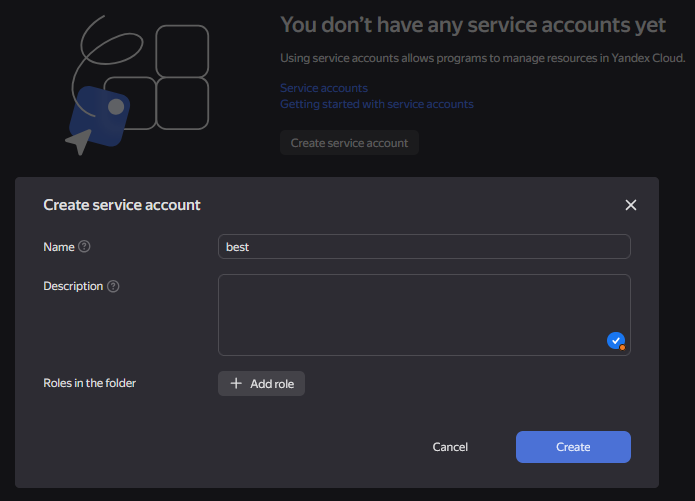Click the Name field label
The height and width of the screenshot is (501, 695).
[59, 246]
